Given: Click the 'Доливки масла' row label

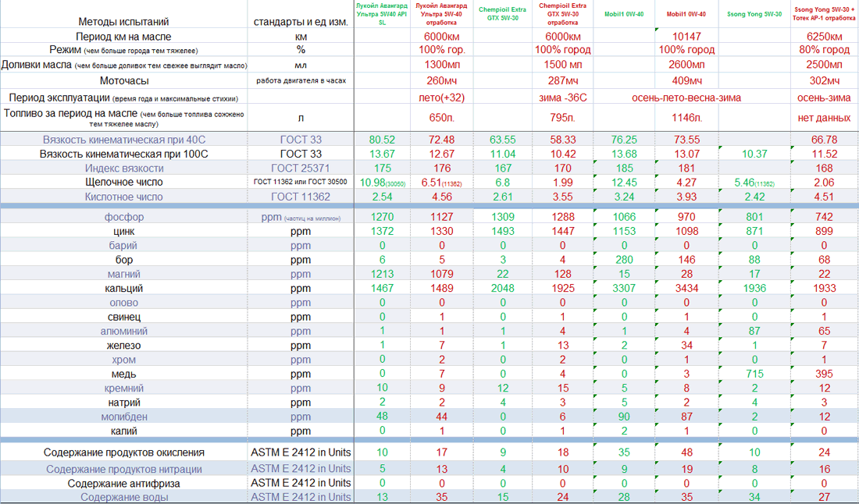Looking at the screenshot, I should click(x=124, y=65).
